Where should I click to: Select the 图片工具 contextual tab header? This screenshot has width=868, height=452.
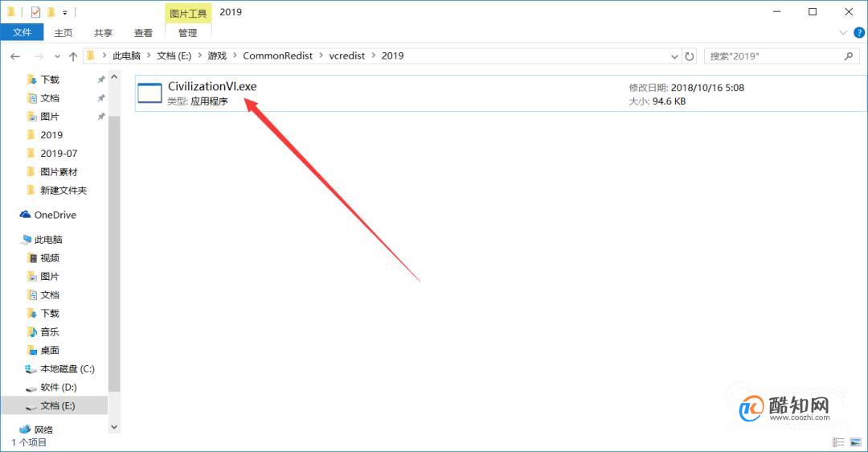(187, 13)
